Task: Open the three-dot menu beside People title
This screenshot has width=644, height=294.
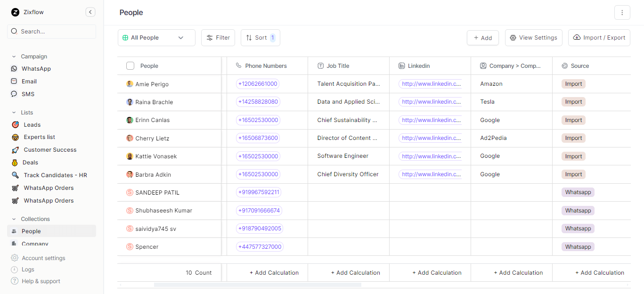Action: coord(622,13)
